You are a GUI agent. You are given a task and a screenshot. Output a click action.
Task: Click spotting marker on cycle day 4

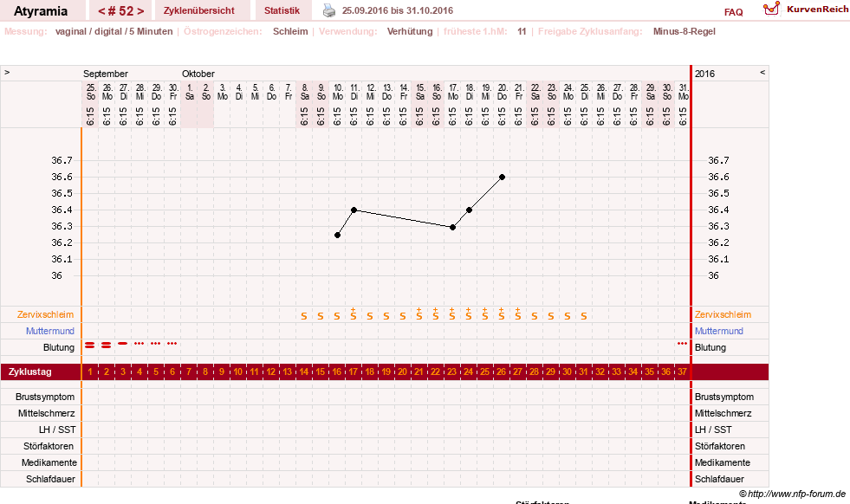[140, 344]
